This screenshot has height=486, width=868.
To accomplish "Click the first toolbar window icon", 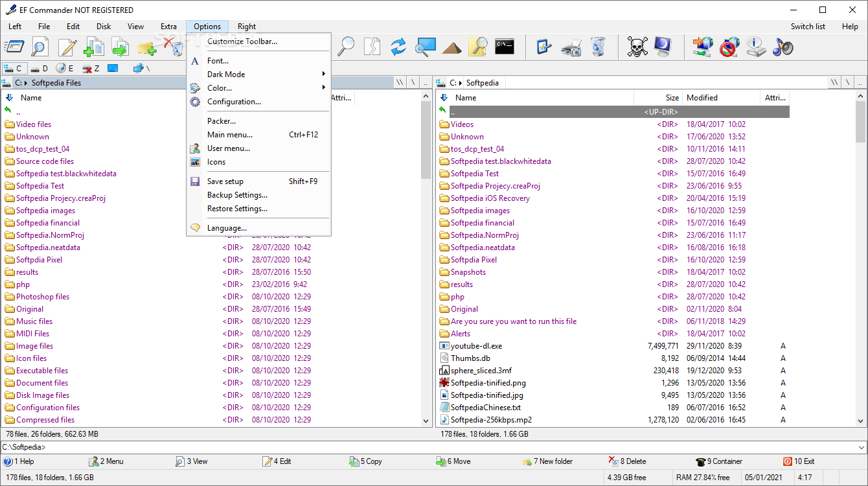I will point(14,47).
